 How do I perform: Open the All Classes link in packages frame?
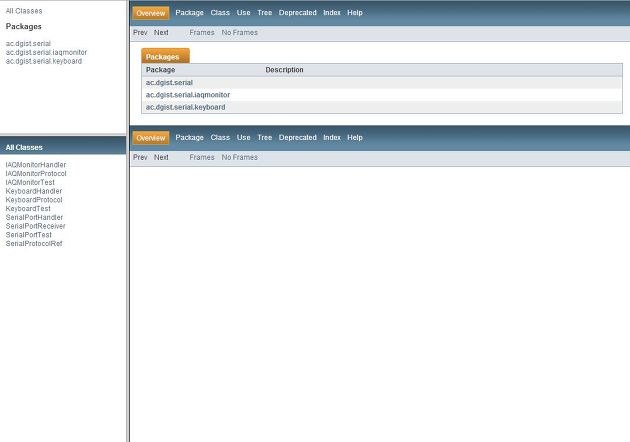coord(24,11)
